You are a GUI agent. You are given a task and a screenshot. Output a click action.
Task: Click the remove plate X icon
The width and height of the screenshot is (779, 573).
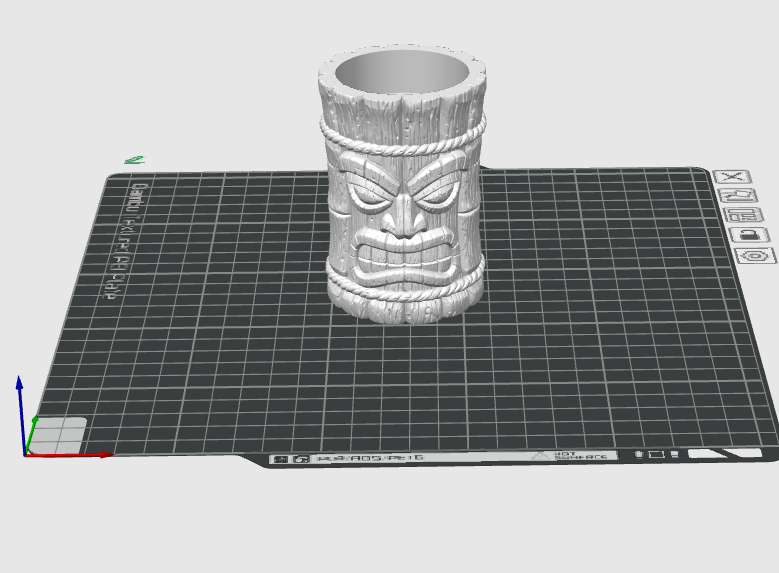coord(732,176)
